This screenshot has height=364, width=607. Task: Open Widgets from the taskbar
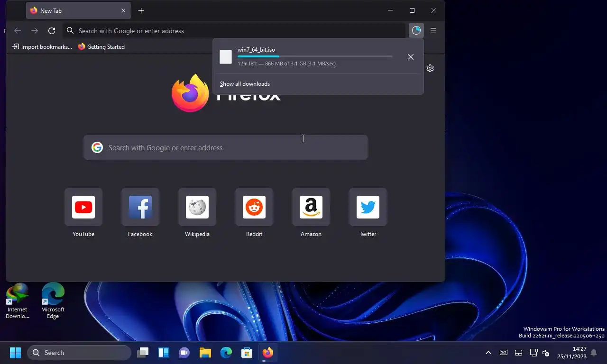click(164, 353)
